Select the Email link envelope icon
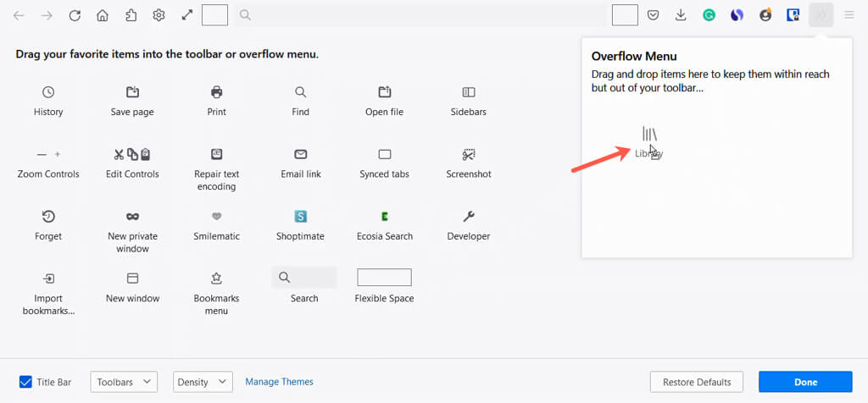The height and width of the screenshot is (403, 868). [300, 155]
